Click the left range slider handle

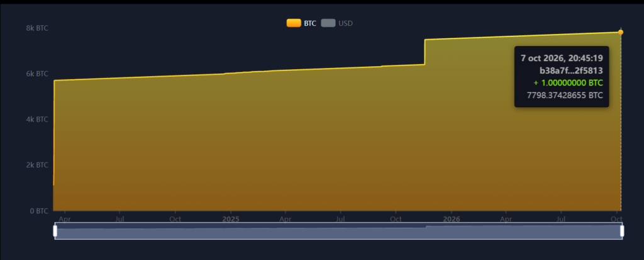[x=55, y=231]
